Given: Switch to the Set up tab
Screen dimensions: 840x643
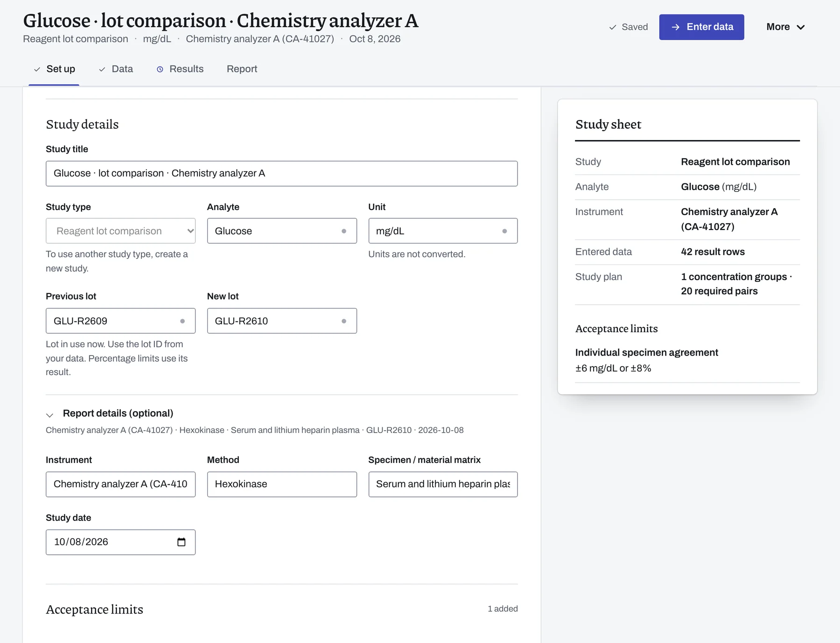Looking at the screenshot, I should pyautogui.click(x=54, y=69).
